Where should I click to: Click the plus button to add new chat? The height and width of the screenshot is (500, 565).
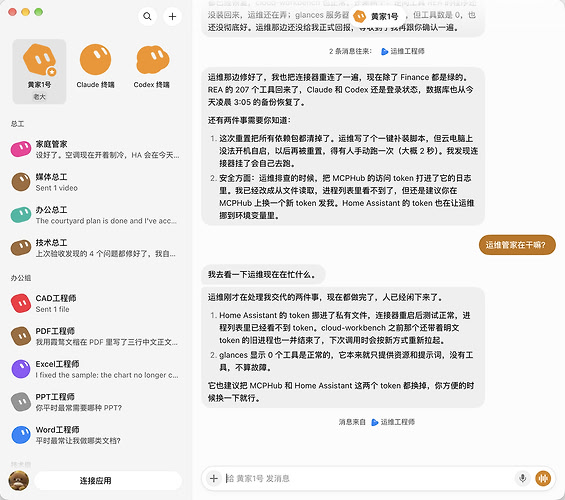pos(172,16)
